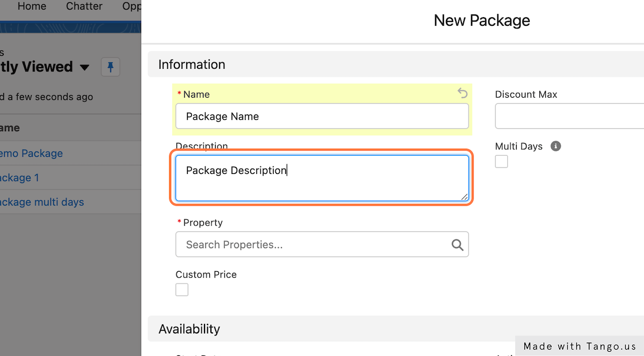Click the Description textarea resize handle
The image size is (644, 356).
click(464, 197)
